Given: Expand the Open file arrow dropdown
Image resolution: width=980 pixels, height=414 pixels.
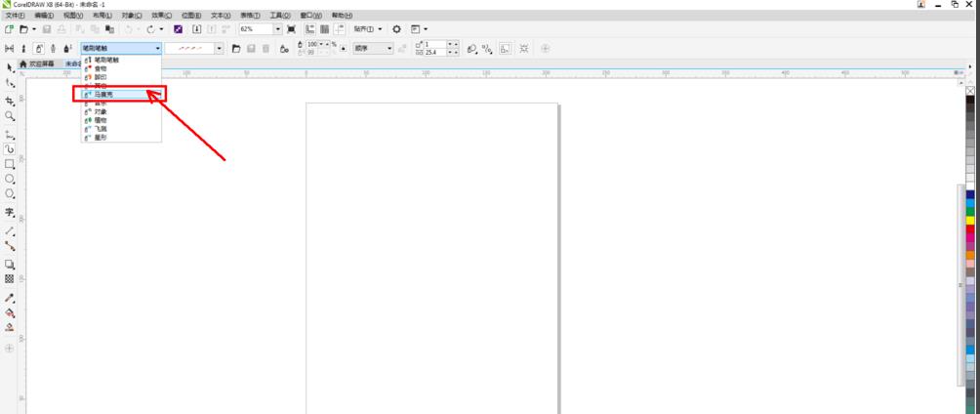Looking at the screenshot, I should point(34,29).
